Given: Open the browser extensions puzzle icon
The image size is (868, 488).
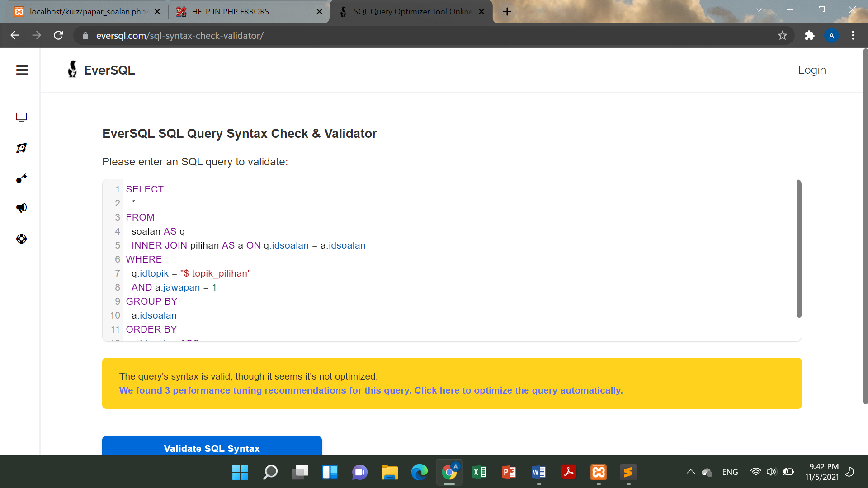Looking at the screenshot, I should point(809,35).
